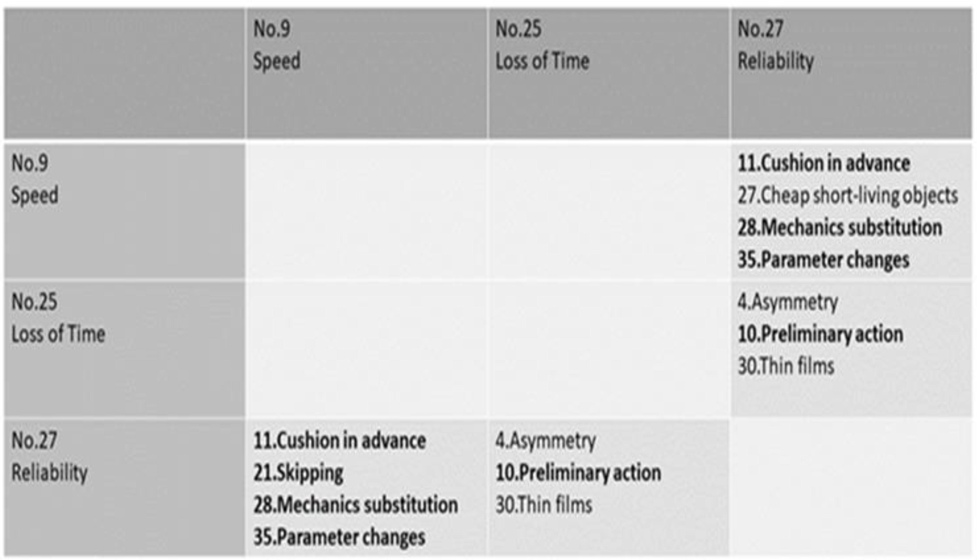Click "27.Cheap short-living objects" entry
The image size is (977, 560).
(847, 195)
